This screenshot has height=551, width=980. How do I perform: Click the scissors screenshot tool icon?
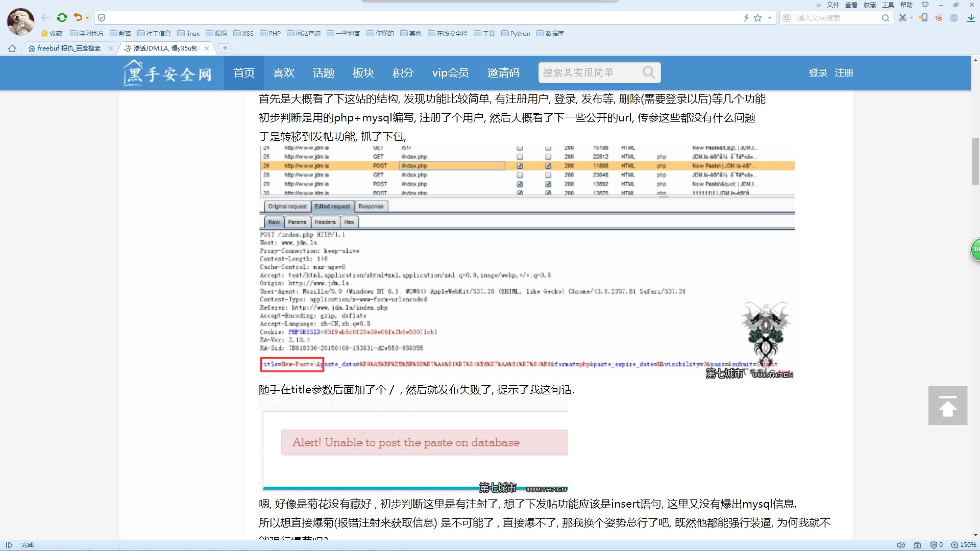(903, 18)
